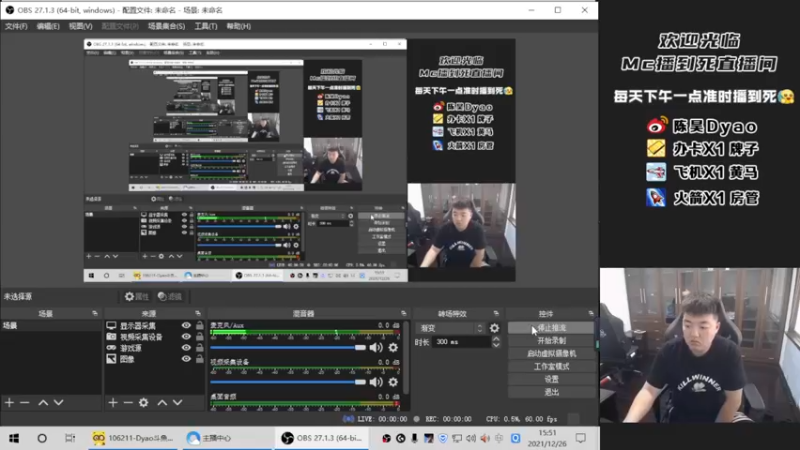Undock the 场景 panel via header icon
Image resolution: width=800 pixels, height=450 pixels.
(x=95, y=313)
